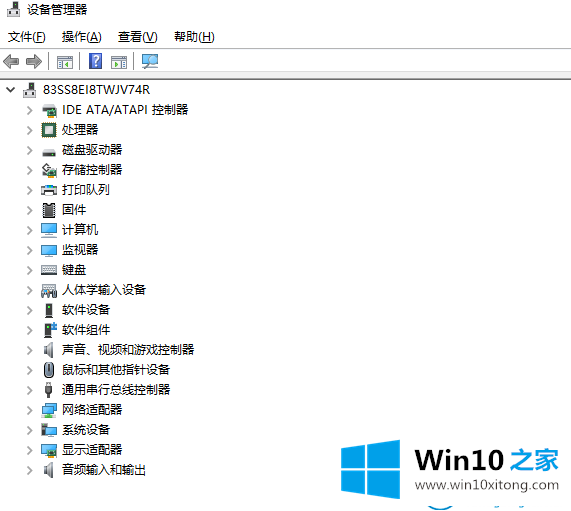Click the 固件 firmware chip icon
The width and height of the screenshot is (571, 511).
pyautogui.click(x=49, y=210)
